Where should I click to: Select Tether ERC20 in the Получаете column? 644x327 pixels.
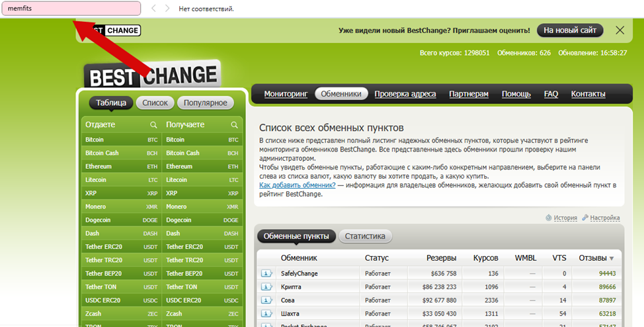click(x=202, y=247)
